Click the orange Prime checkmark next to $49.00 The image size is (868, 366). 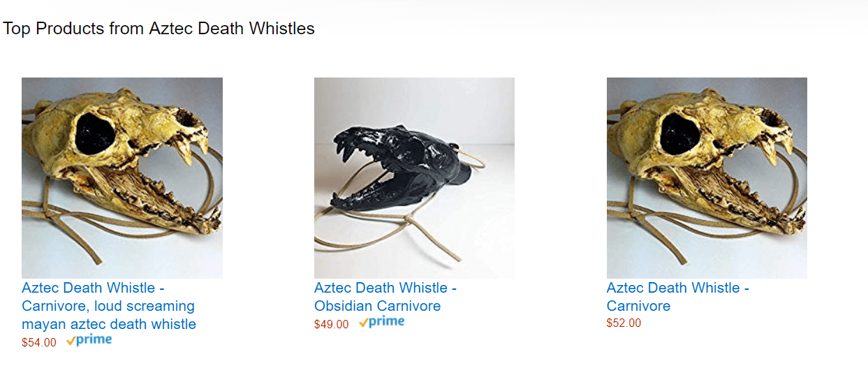(x=364, y=323)
